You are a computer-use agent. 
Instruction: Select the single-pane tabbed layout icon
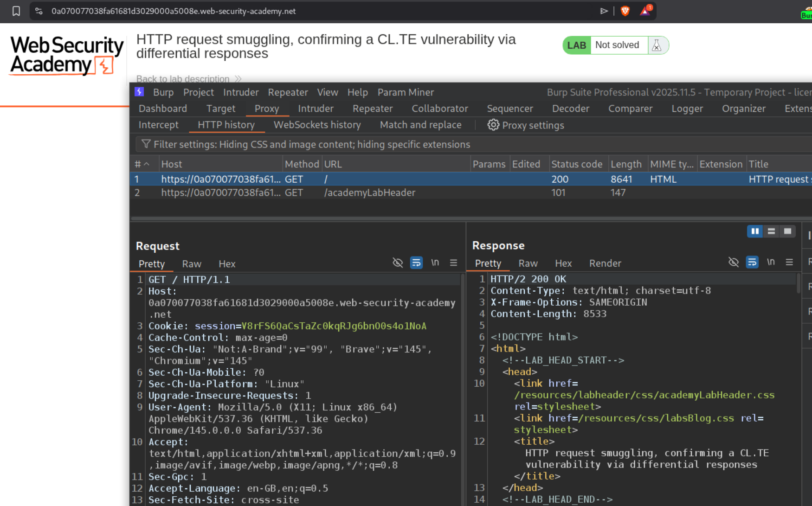click(x=787, y=231)
